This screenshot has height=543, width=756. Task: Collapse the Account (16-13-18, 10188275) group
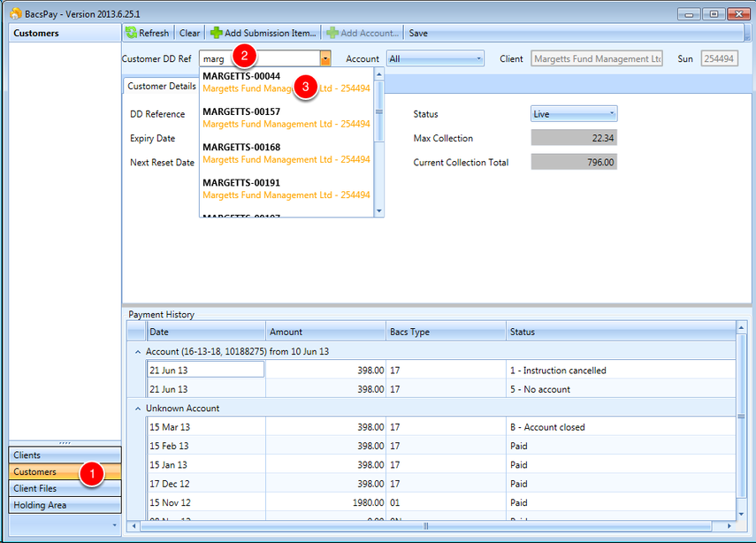(x=138, y=352)
